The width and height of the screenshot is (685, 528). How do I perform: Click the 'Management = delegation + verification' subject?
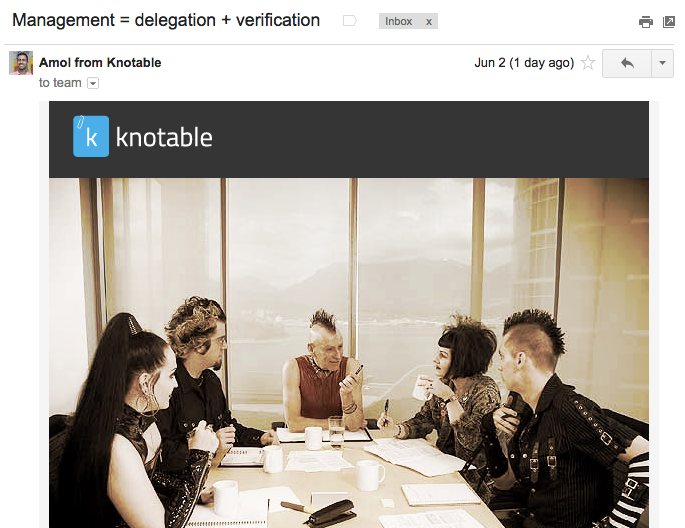[166, 20]
